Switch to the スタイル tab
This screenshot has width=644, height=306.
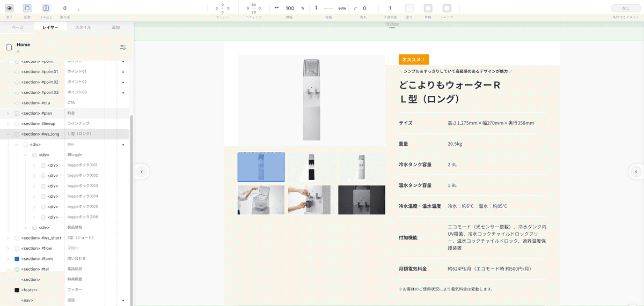83,27
